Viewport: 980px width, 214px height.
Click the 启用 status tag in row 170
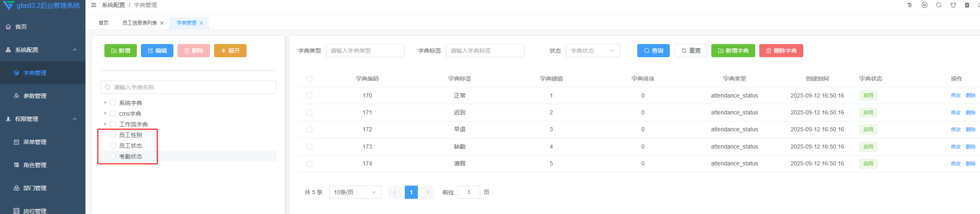tap(868, 95)
